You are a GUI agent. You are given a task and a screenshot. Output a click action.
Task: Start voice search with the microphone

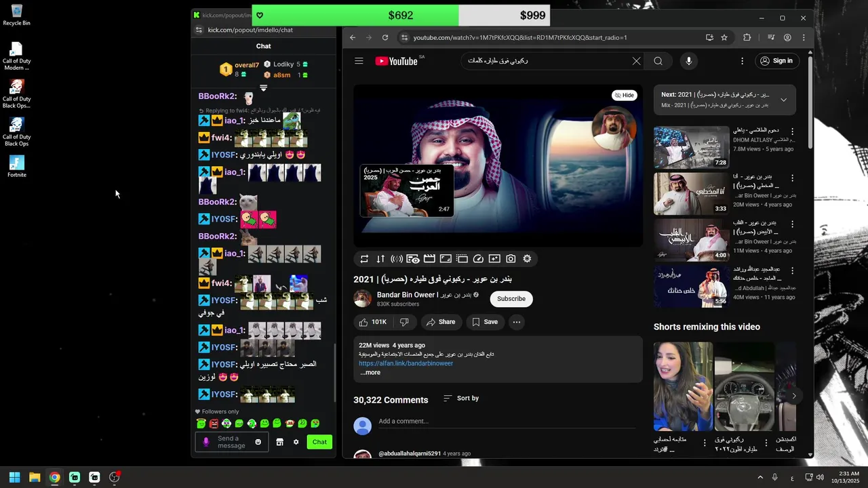[x=688, y=61]
